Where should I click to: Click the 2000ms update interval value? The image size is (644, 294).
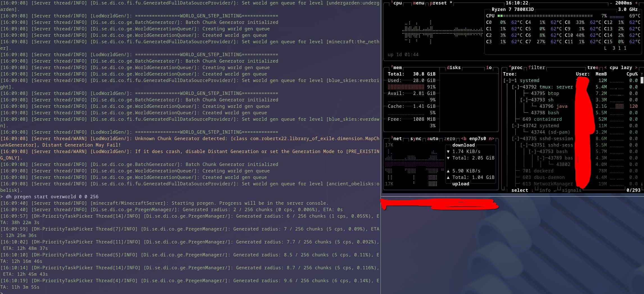click(x=623, y=3)
